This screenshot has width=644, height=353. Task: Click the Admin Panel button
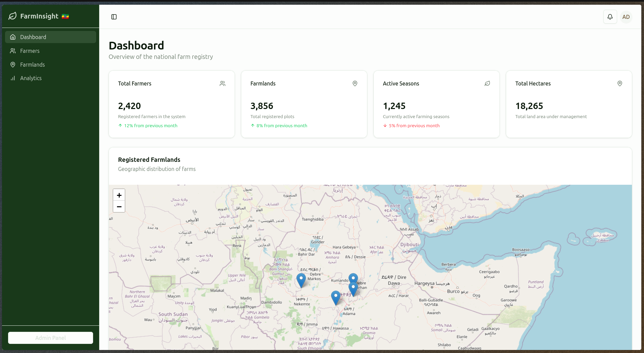(x=50, y=338)
